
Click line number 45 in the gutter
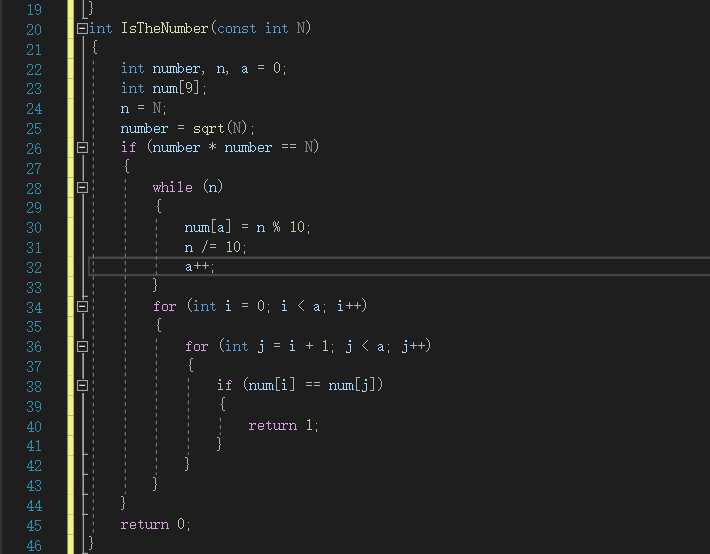point(34,525)
